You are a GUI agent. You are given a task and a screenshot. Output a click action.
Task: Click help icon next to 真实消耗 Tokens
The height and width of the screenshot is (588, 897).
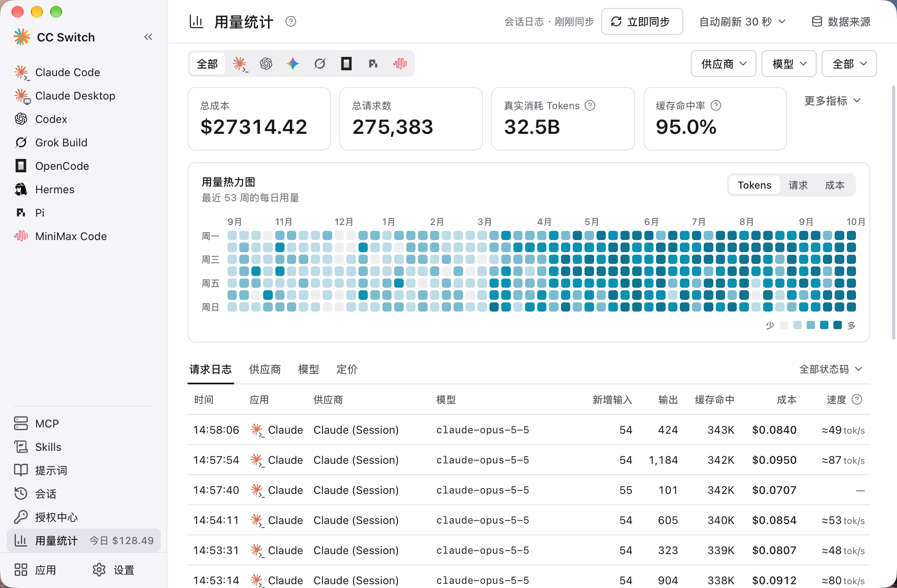pos(590,105)
